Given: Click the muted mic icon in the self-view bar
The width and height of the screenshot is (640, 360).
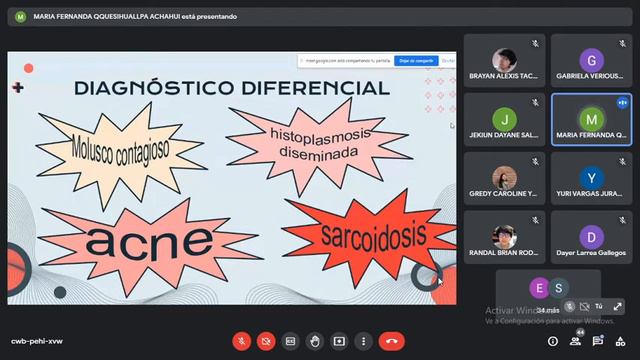Looking at the screenshot, I should point(570,307).
